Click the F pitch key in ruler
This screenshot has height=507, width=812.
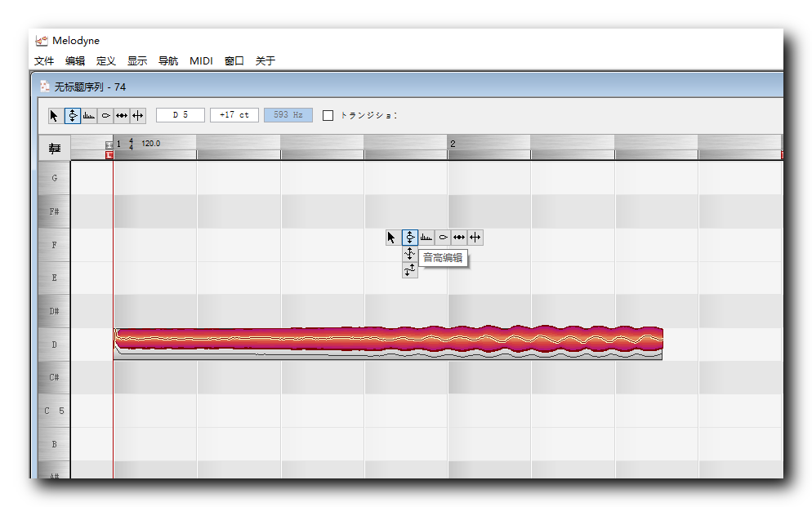[55, 245]
